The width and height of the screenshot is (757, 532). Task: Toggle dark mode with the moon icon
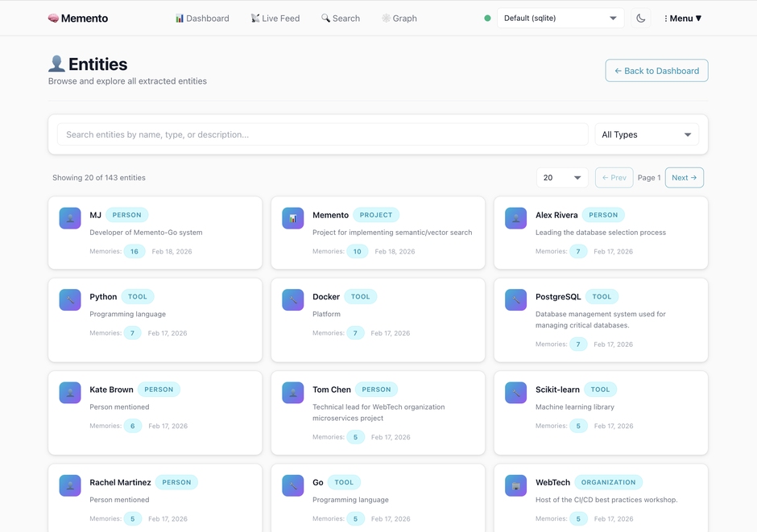point(641,19)
